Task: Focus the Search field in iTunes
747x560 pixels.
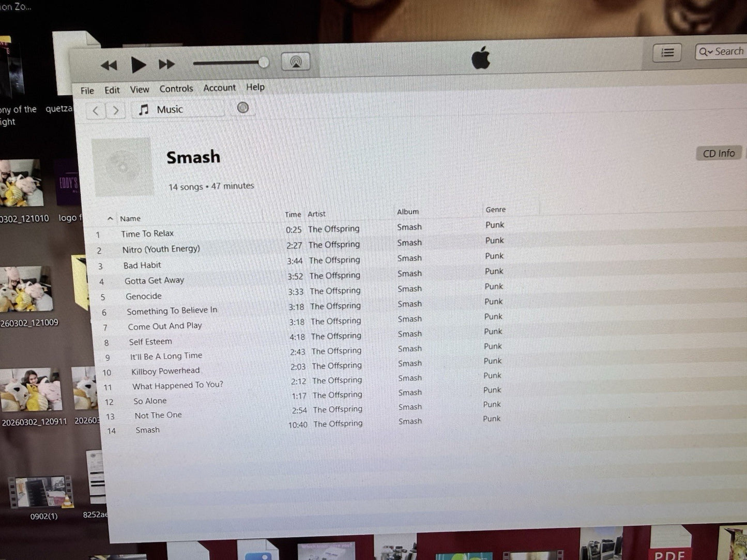Action: [721, 52]
